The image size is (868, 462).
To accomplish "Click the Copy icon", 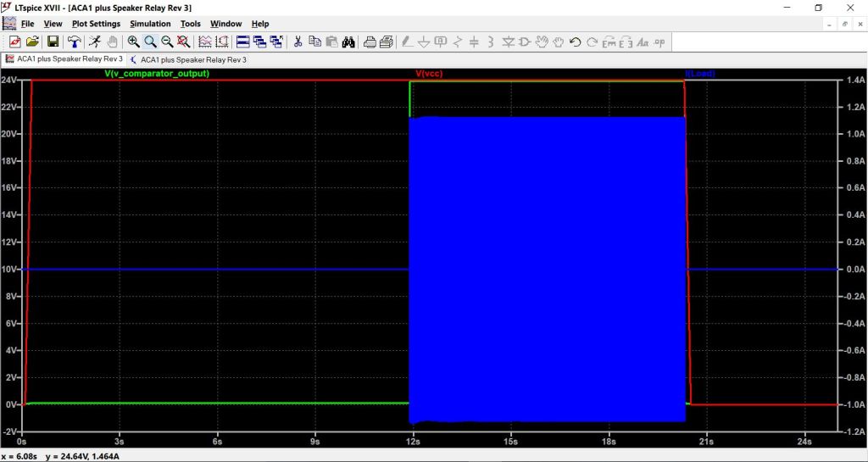I will pyautogui.click(x=314, y=42).
